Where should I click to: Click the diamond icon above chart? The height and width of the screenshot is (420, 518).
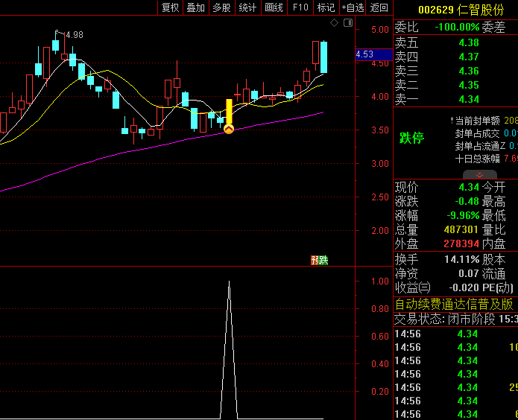pyautogui.click(x=335, y=23)
